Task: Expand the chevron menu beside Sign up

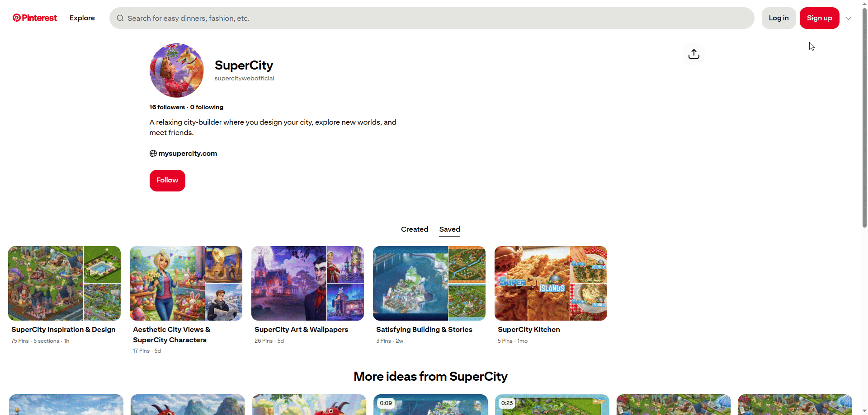Action: coord(849,19)
